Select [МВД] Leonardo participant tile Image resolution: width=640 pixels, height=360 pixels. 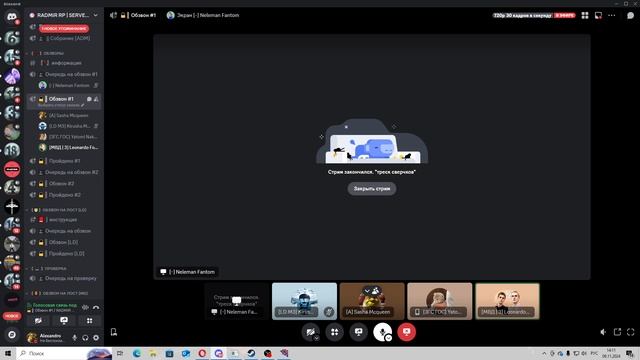point(507,301)
